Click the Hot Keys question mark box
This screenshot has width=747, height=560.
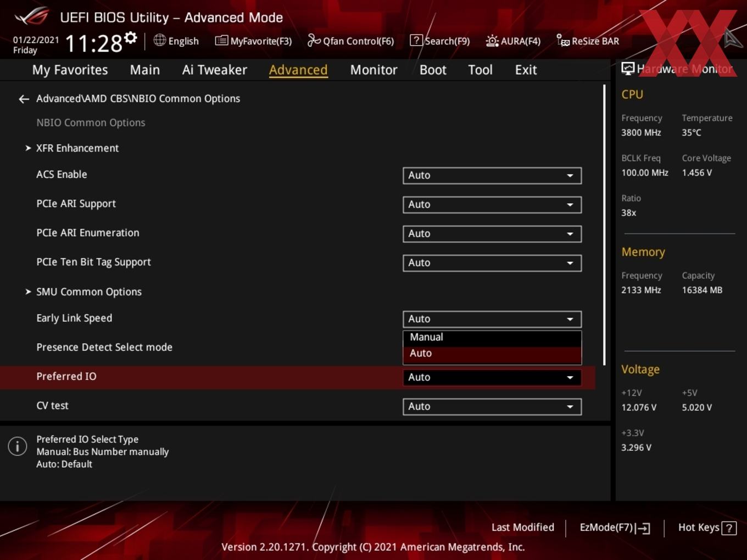coord(729,528)
